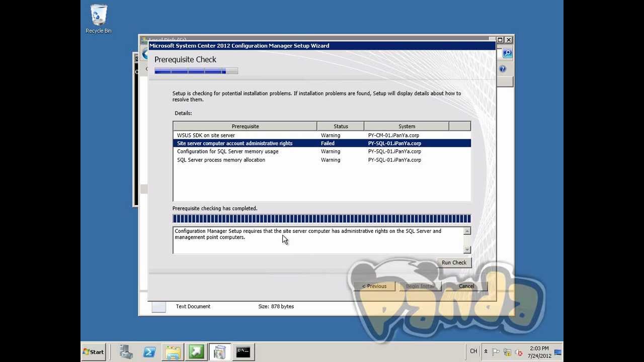Viewport: 644px width, 362px height.
Task: Click the network tray icon
Action: click(x=508, y=352)
